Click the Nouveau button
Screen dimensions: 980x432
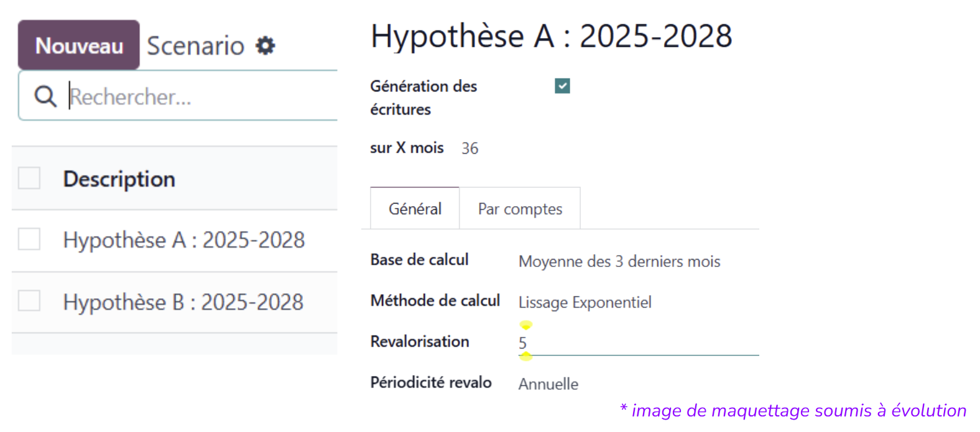pos(79,45)
